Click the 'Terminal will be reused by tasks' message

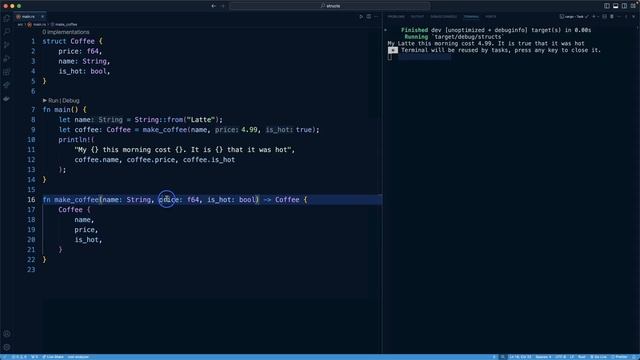pos(501,50)
